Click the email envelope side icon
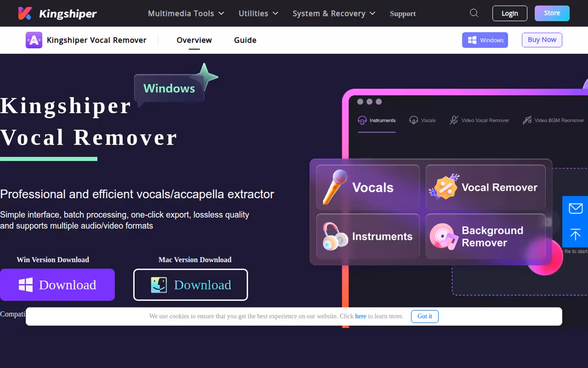The image size is (588, 368). point(575,209)
